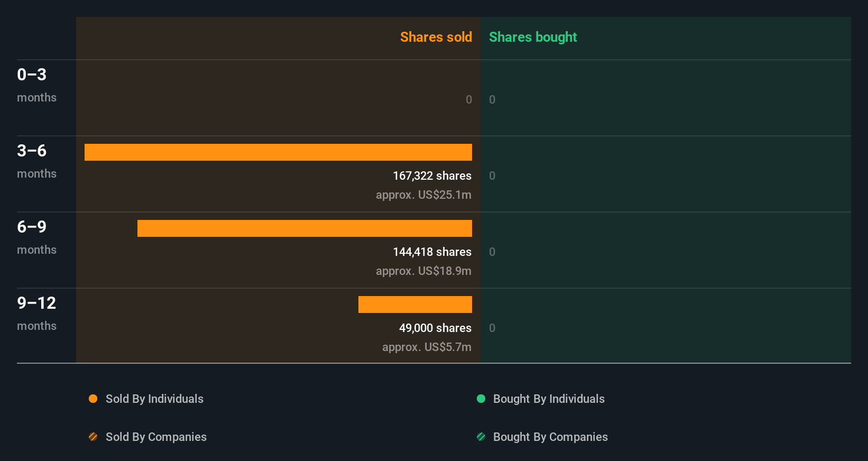Screen dimensions: 868x461
Task: Click the 9–12 months shares bought zero
Action: (x=492, y=328)
